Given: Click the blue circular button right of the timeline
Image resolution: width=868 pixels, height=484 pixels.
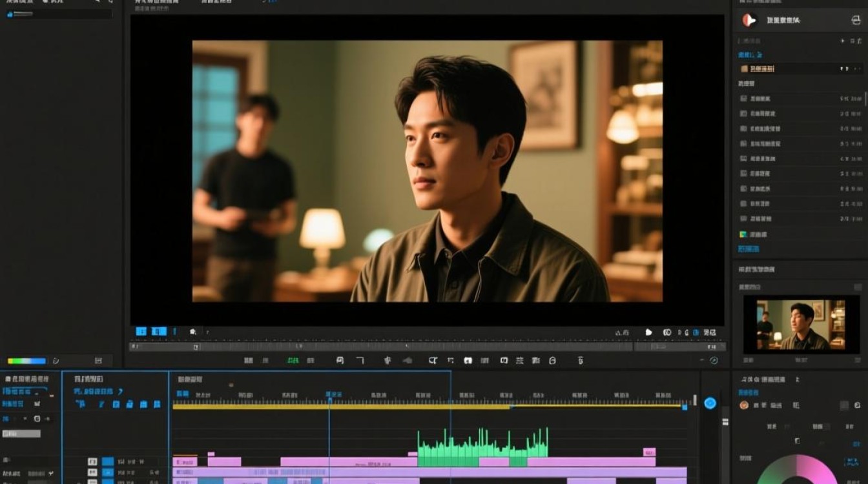Looking at the screenshot, I should tap(710, 403).
